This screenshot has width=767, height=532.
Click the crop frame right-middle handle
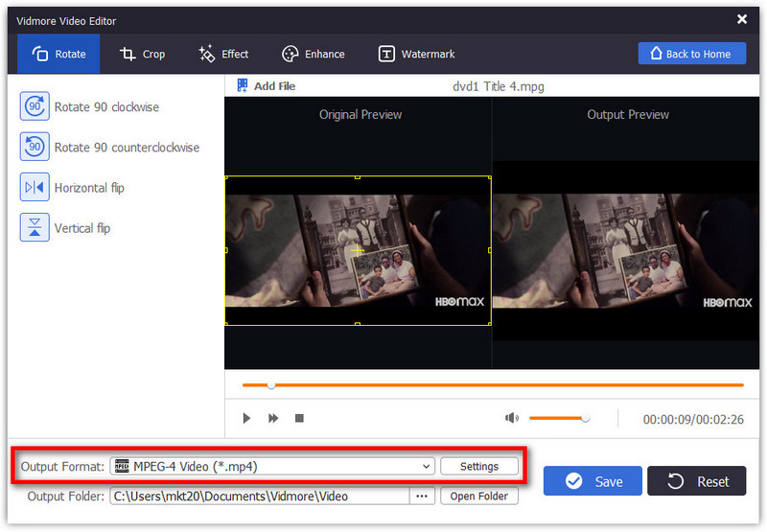490,250
